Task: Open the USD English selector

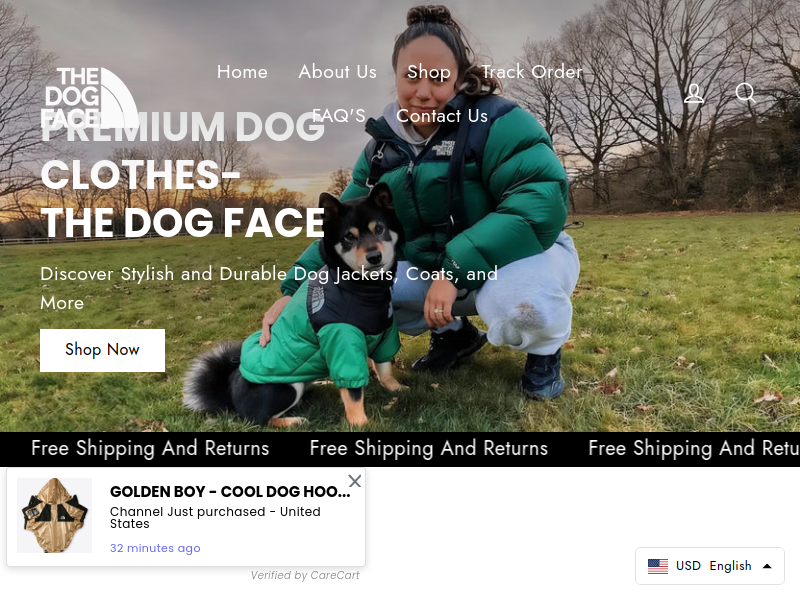Action: [710, 566]
